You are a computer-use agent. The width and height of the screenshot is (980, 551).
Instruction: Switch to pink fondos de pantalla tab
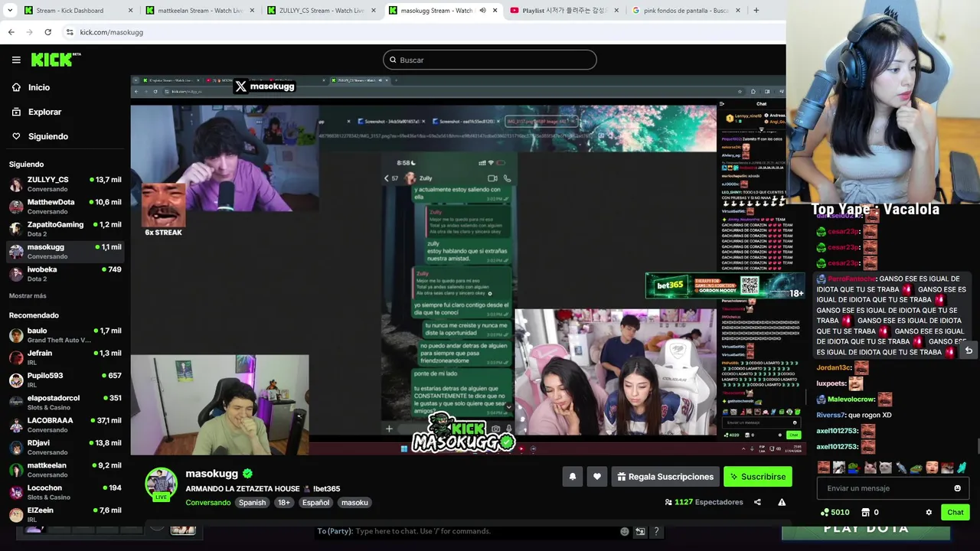coord(687,11)
